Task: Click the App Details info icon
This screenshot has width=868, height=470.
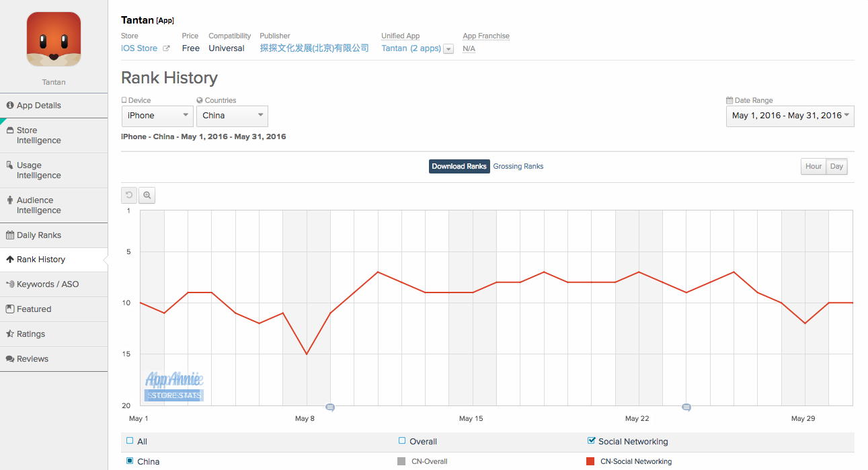Action: click(10, 106)
